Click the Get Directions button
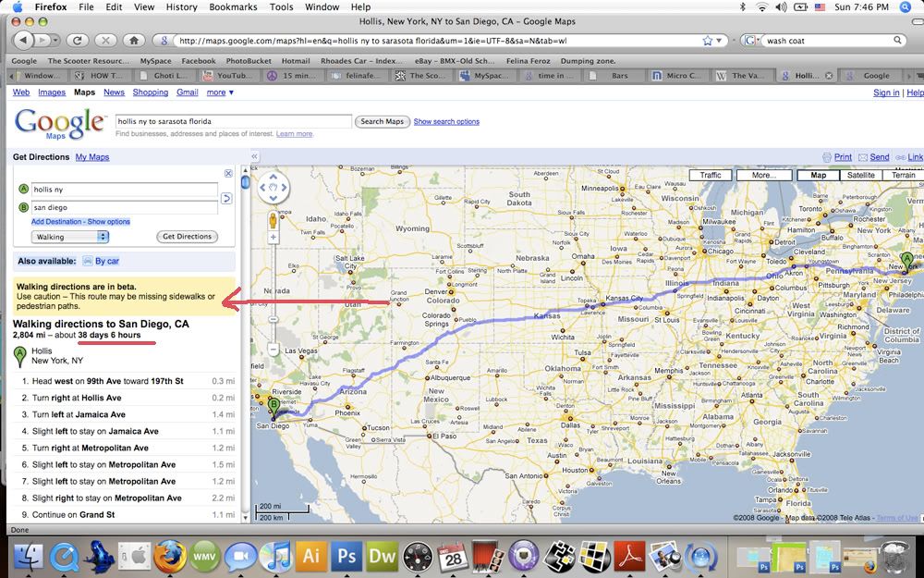This screenshot has height=578, width=924. (x=188, y=237)
